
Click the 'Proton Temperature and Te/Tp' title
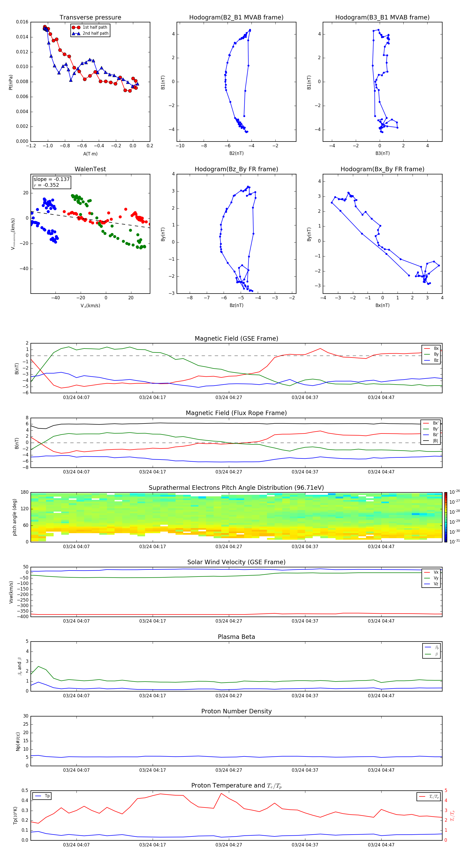[x=236, y=786]
